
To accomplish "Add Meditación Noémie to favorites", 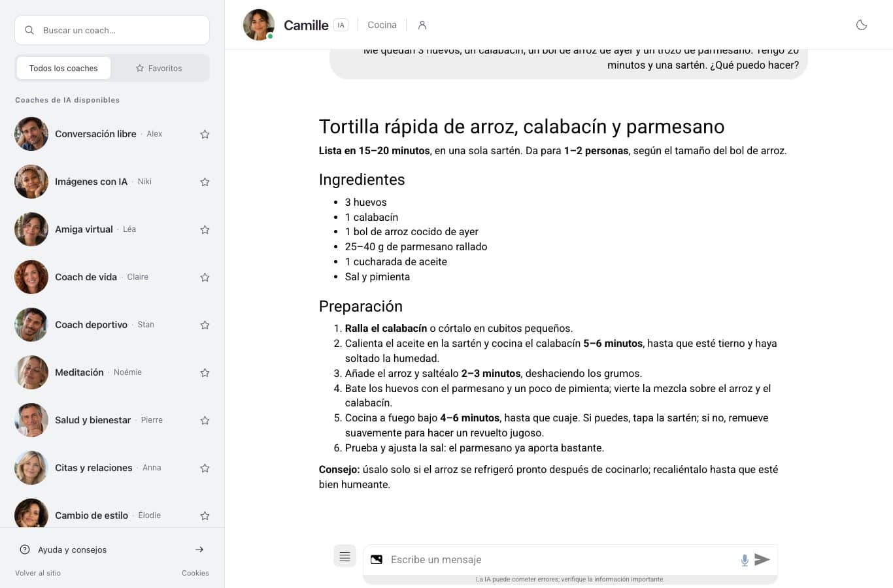I will point(205,372).
